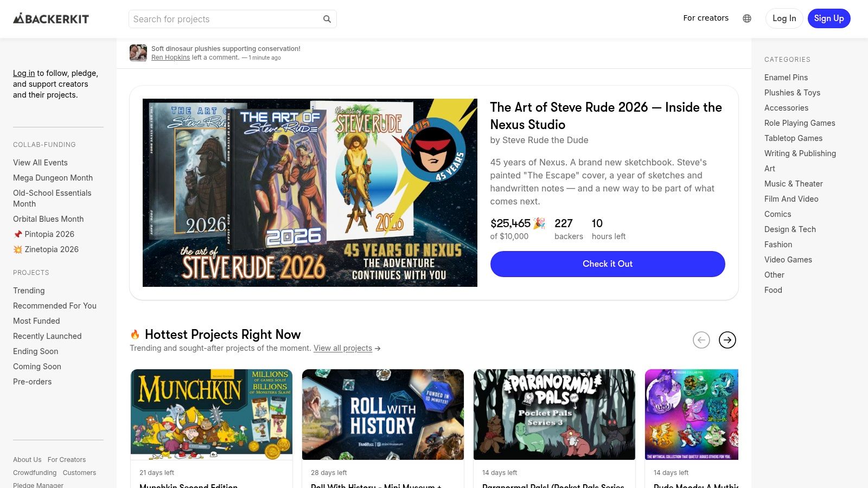
Task: Open the Enamel Pins category
Action: [786, 78]
